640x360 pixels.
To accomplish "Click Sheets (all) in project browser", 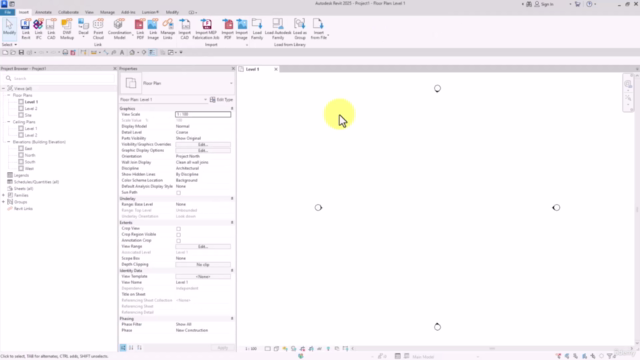I will pos(23,189).
